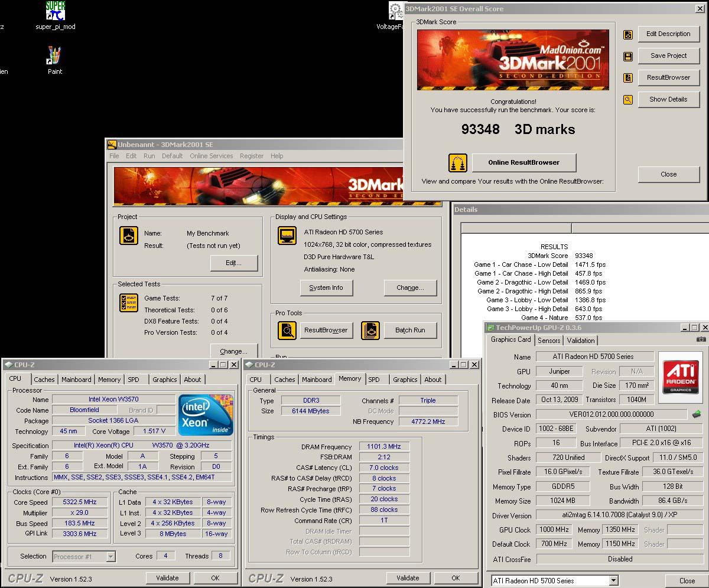Open the Help menu in 3DMark2001

pyautogui.click(x=277, y=156)
